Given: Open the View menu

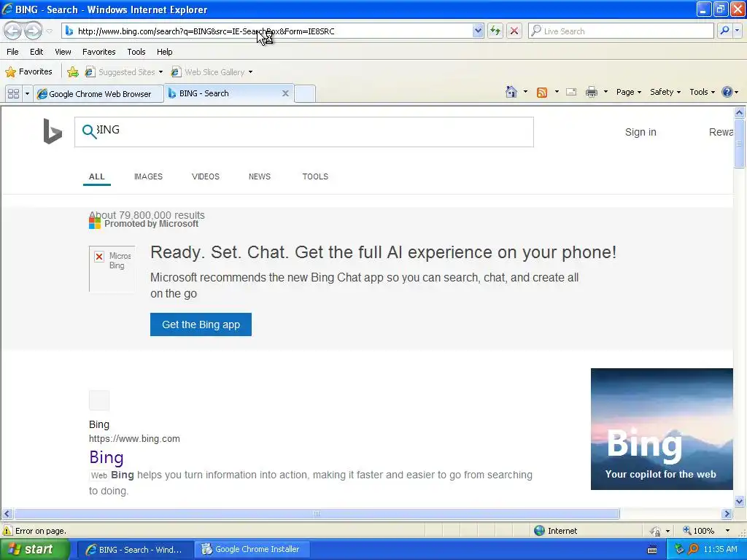Looking at the screenshot, I should [63, 52].
